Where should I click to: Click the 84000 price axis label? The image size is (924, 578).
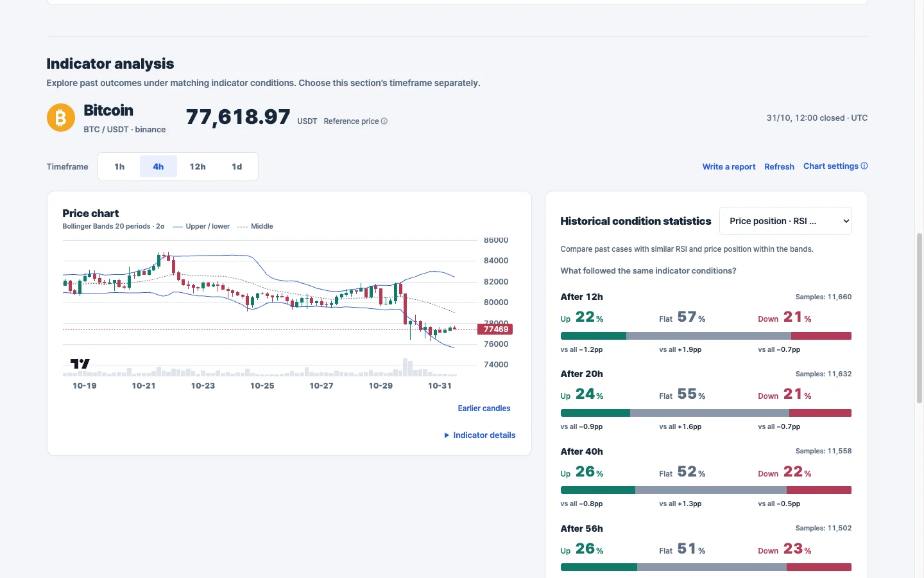(x=496, y=261)
